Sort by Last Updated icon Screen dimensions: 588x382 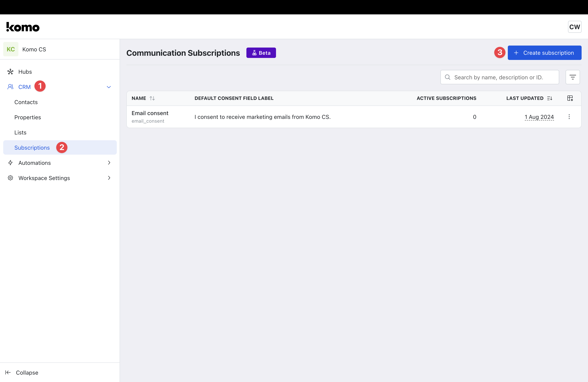(549, 98)
